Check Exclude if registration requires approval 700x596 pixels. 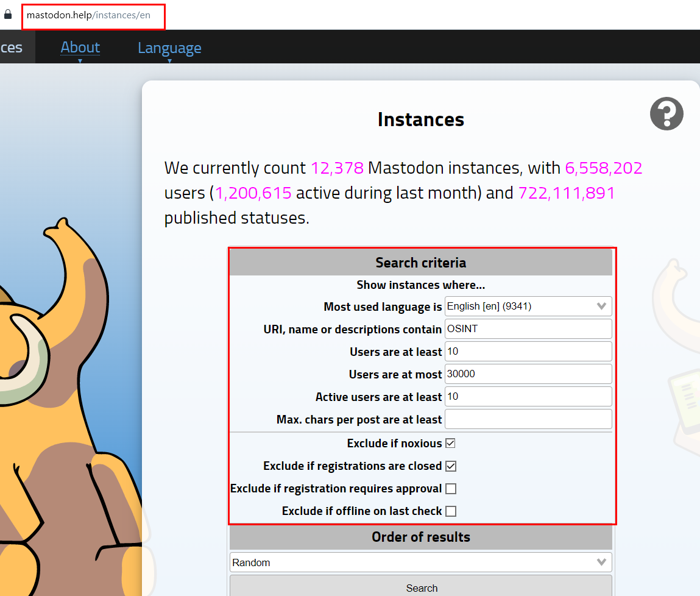[x=450, y=488]
